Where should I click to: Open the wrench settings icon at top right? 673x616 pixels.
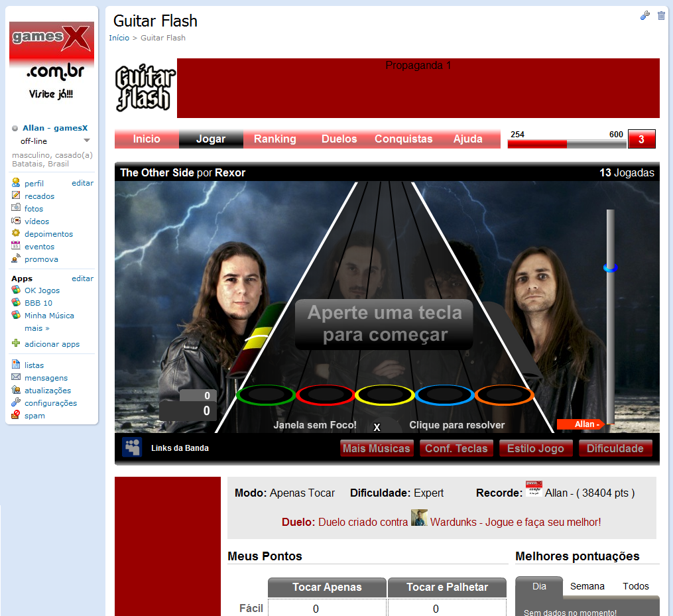(x=644, y=16)
